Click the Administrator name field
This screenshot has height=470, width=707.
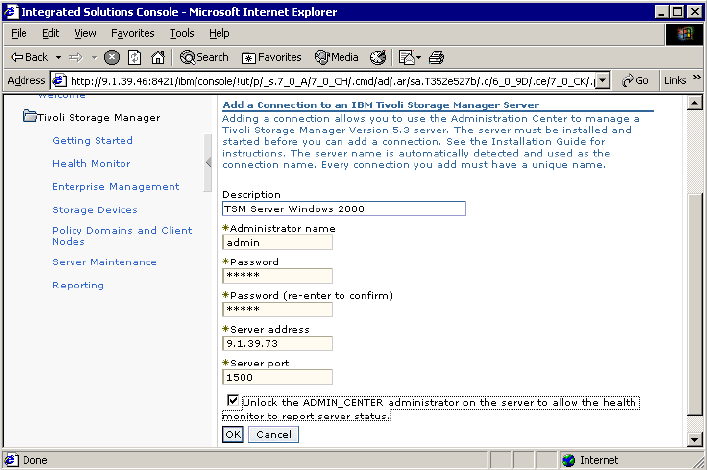click(x=277, y=242)
